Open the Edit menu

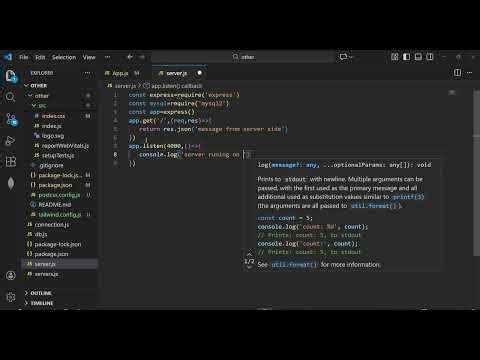pyautogui.click(x=40, y=57)
